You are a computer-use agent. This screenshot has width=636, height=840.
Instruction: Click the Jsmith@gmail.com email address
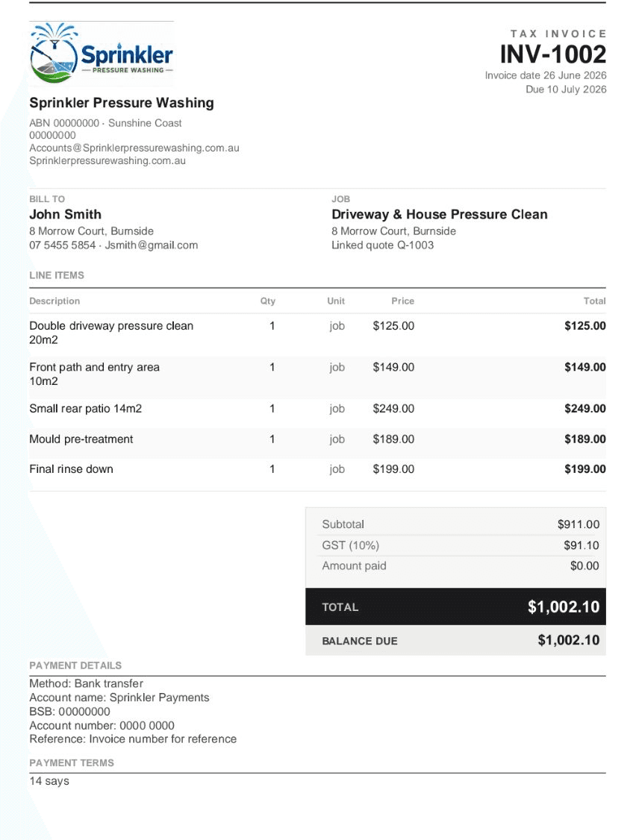[x=152, y=245]
